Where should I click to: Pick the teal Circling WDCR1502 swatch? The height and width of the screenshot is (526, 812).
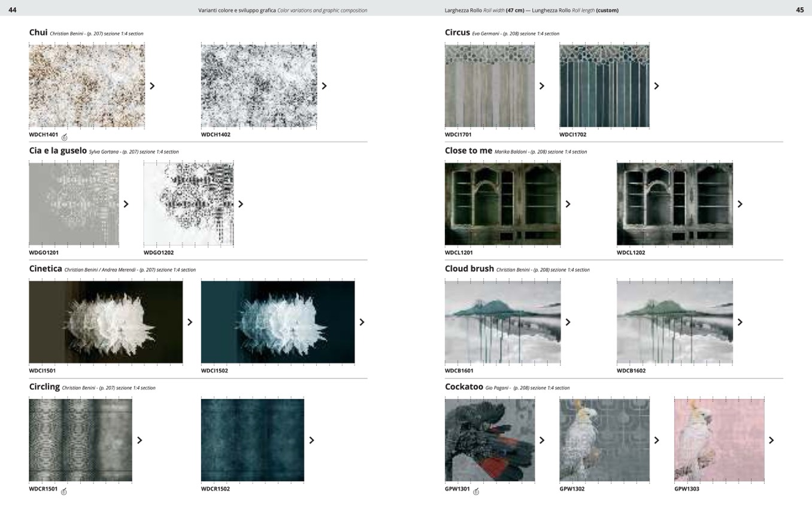click(252, 440)
